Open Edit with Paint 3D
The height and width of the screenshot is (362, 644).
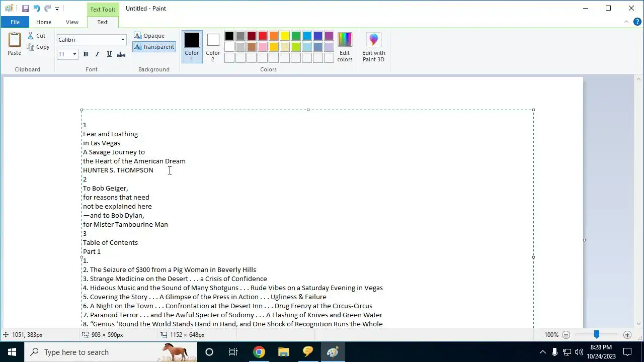374,47
